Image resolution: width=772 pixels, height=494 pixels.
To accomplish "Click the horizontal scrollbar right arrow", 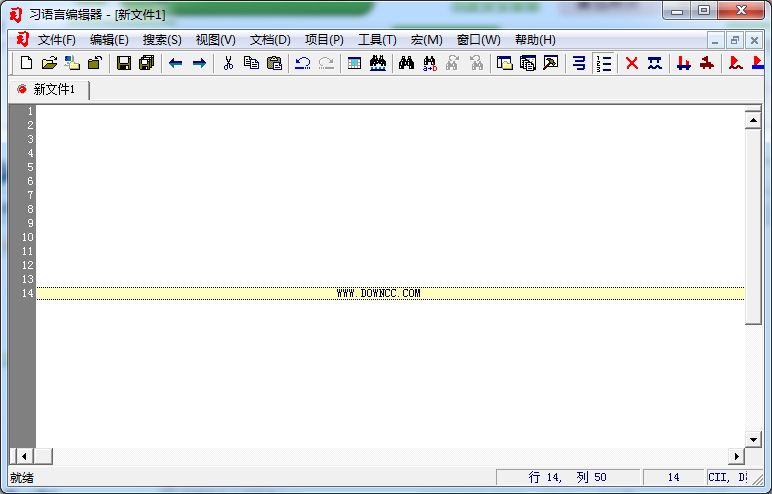I will 737,456.
